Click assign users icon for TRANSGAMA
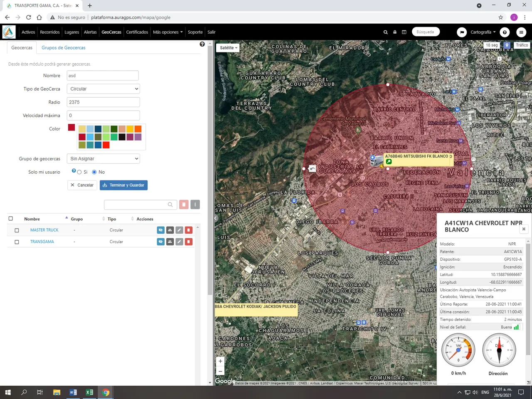The height and width of the screenshot is (399, 532). [x=170, y=241]
